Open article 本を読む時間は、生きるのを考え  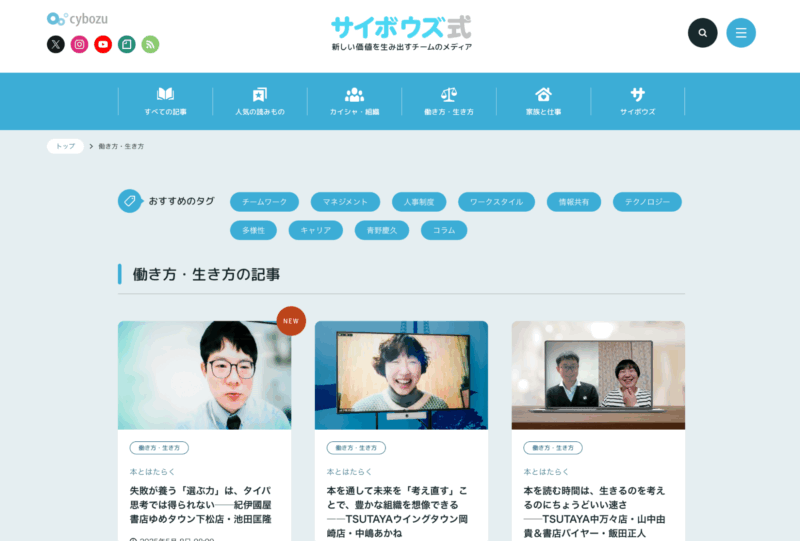click(594, 511)
